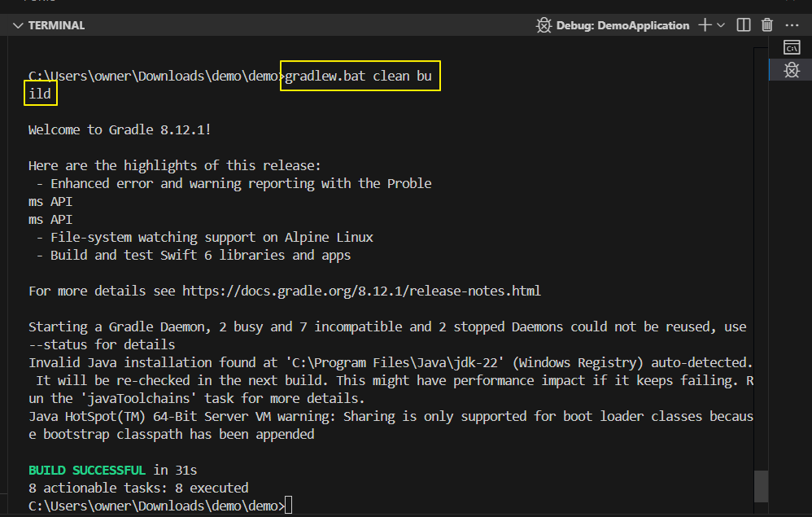This screenshot has width=812, height=517.
Task: Open more actions ellipsis menu
Action: [x=792, y=25]
